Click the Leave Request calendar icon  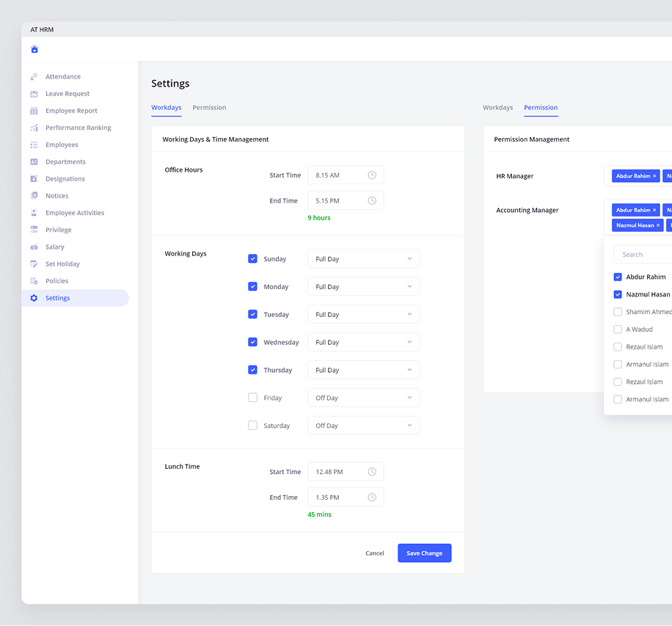pyautogui.click(x=34, y=93)
